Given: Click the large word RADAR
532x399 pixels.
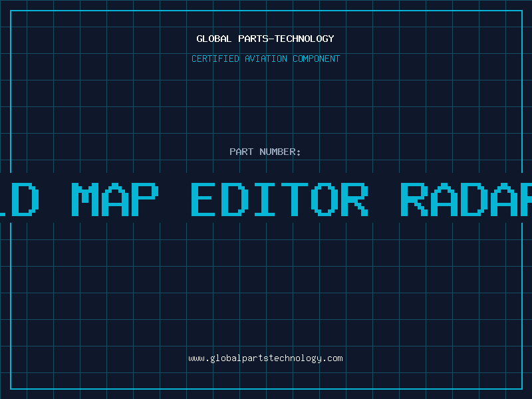Looking at the screenshot, I should (x=465, y=199).
